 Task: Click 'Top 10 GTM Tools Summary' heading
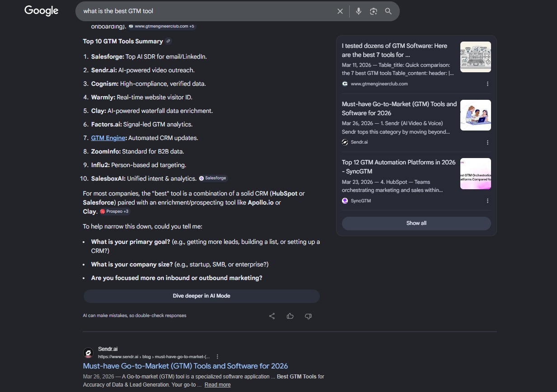coord(123,41)
